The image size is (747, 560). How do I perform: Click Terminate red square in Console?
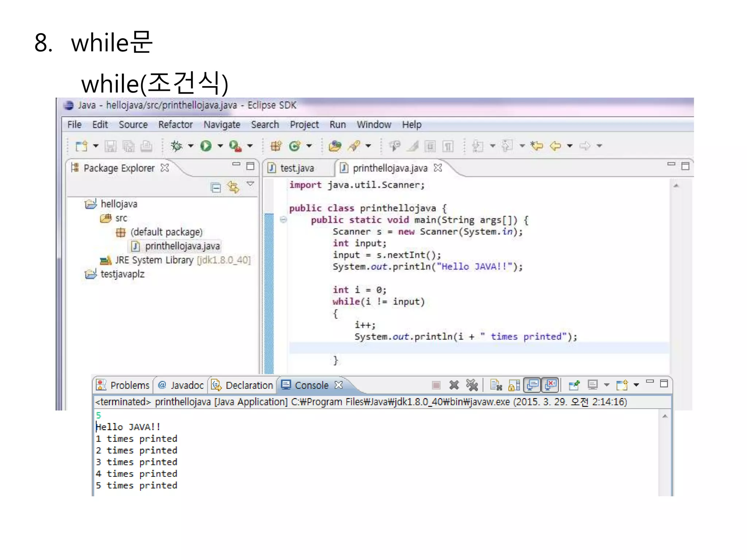[x=436, y=385]
